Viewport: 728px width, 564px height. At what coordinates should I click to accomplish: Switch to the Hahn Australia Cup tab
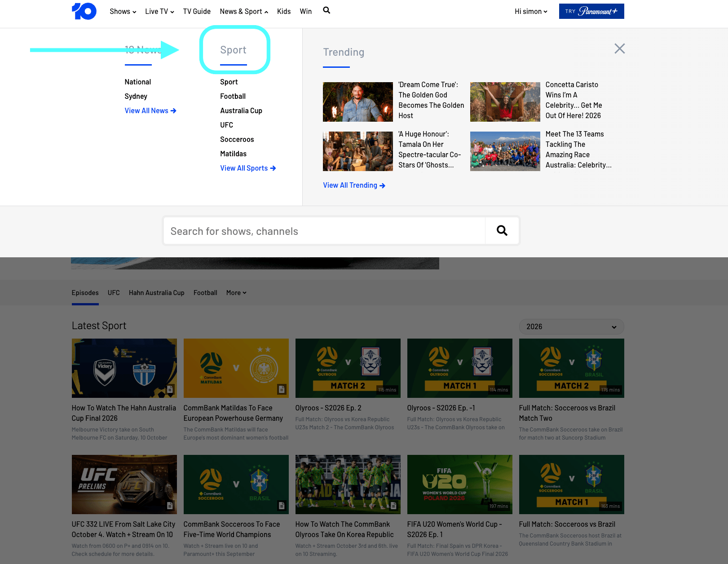(x=157, y=293)
